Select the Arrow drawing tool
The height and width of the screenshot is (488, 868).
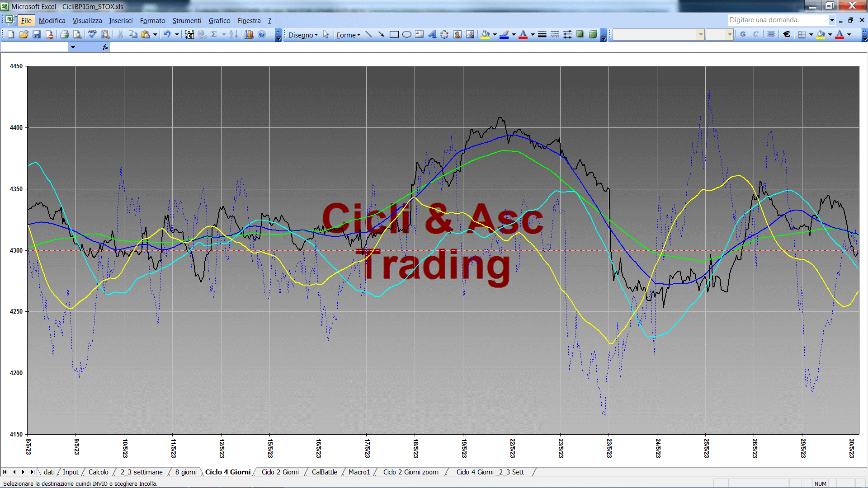click(381, 34)
